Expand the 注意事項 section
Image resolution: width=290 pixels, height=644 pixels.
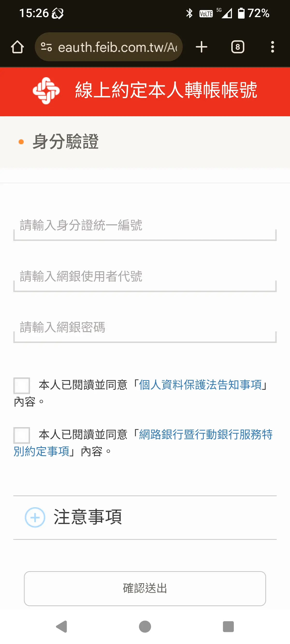pos(35,517)
